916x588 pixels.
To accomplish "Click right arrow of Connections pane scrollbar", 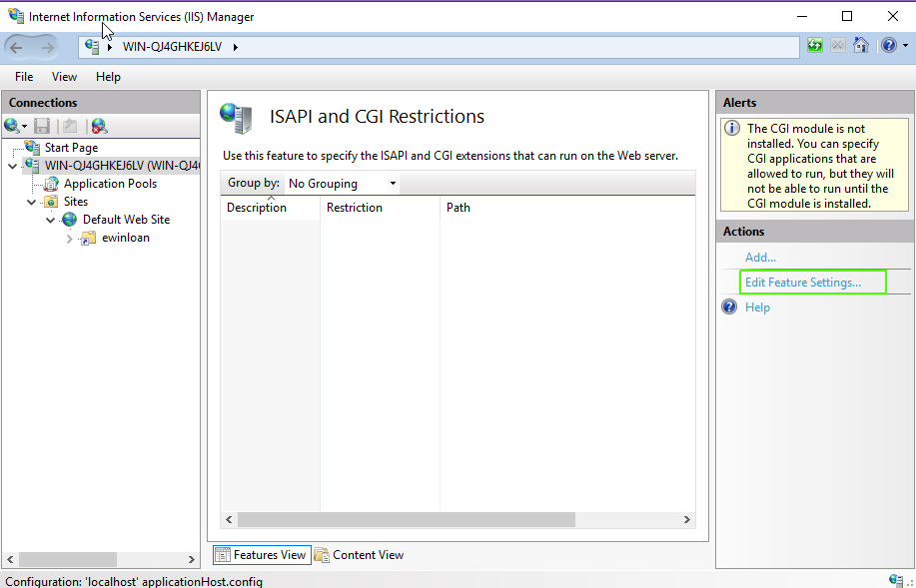I will click(x=192, y=559).
